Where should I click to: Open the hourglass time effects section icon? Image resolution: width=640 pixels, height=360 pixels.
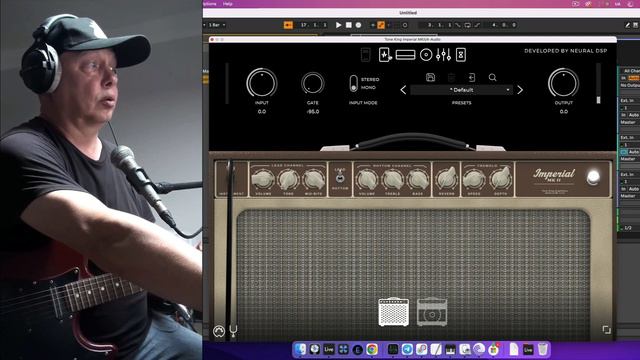(x=461, y=55)
